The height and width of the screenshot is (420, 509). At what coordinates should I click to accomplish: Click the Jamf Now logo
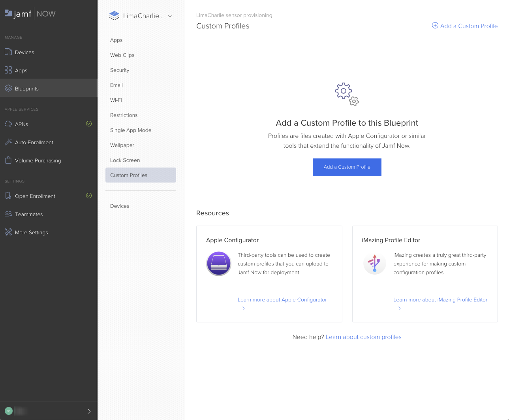coord(30,14)
